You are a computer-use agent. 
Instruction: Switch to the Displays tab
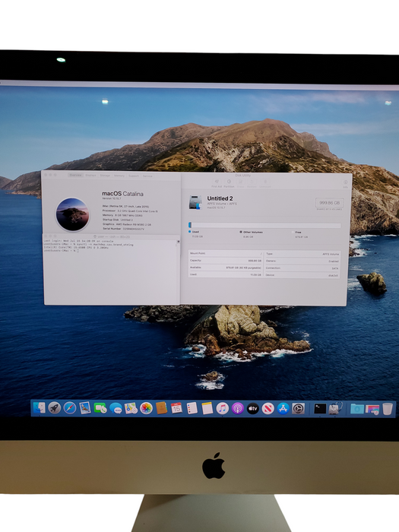[90, 176]
